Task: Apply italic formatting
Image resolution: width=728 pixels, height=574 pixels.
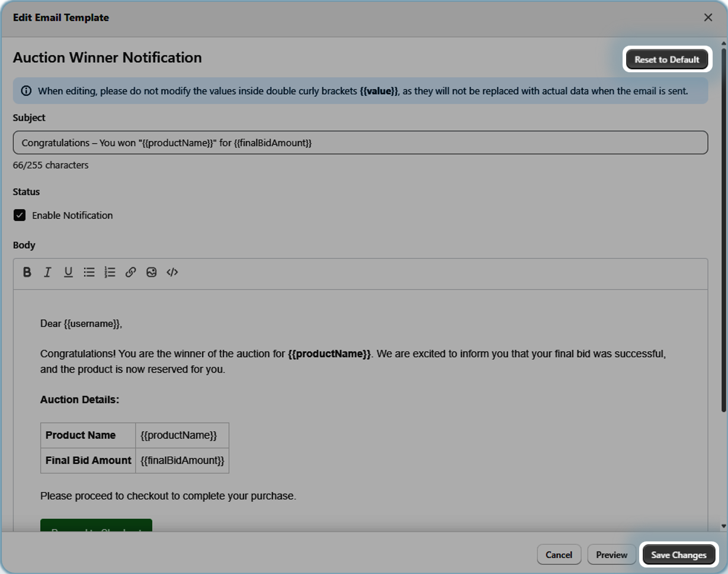Action: (47, 272)
